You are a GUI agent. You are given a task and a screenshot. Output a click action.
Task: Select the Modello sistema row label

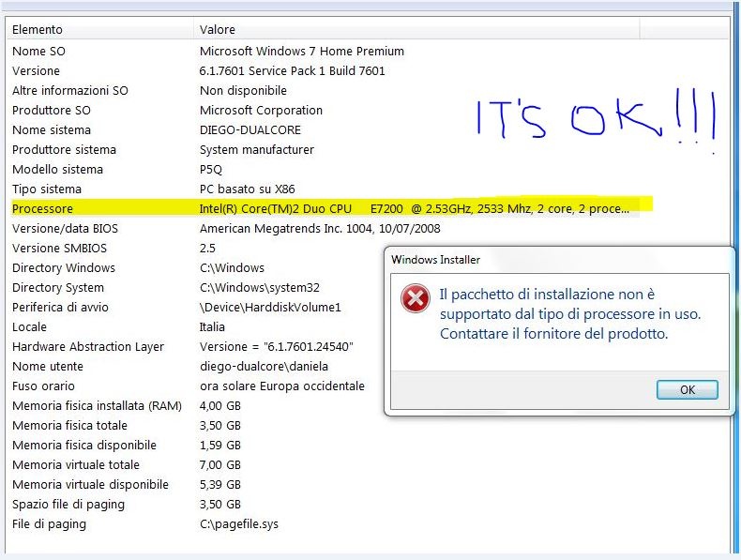(57, 170)
